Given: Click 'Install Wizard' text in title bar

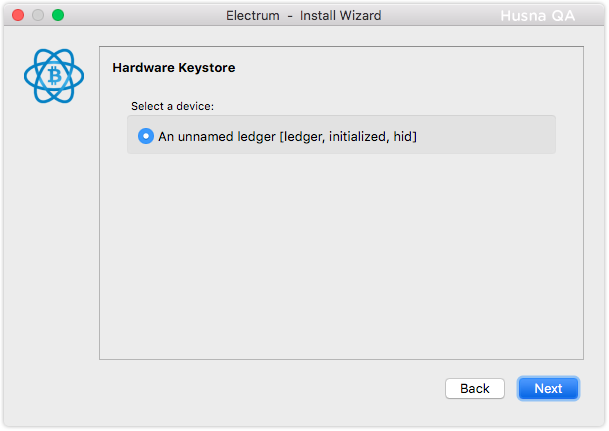Looking at the screenshot, I should tap(340, 16).
